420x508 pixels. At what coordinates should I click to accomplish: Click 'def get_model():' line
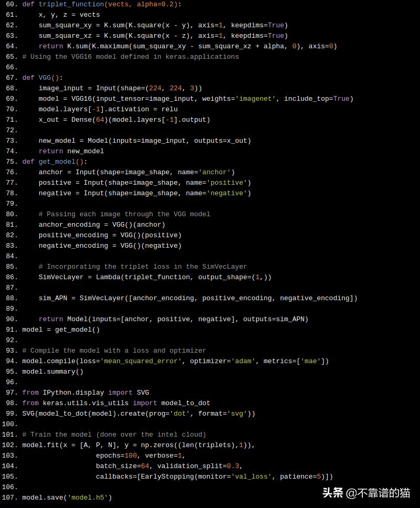pyautogui.click(x=55, y=162)
